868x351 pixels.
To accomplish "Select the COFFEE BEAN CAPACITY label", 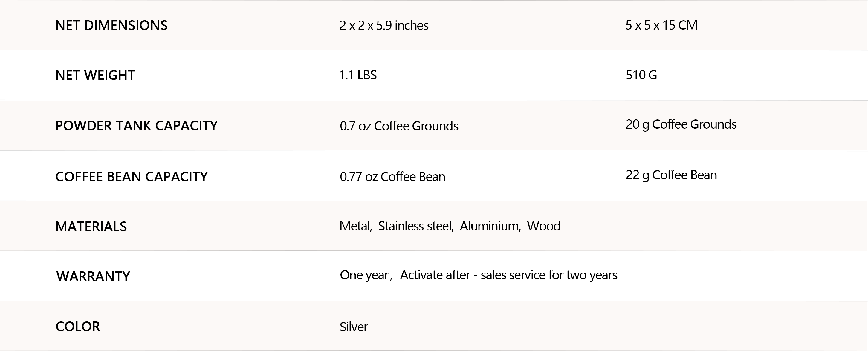I will pyautogui.click(x=132, y=177).
